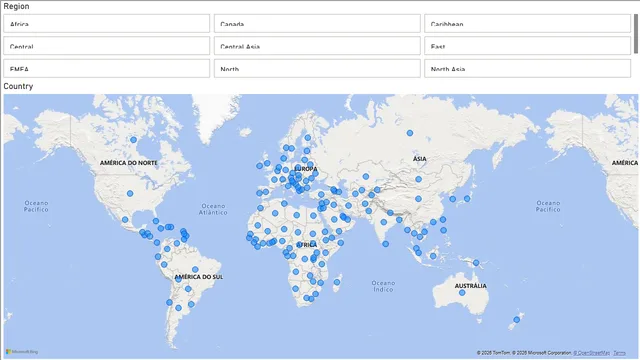Screen dimensions: 640x360
Task: Click the bubble over Australia
Action: (x=462, y=293)
